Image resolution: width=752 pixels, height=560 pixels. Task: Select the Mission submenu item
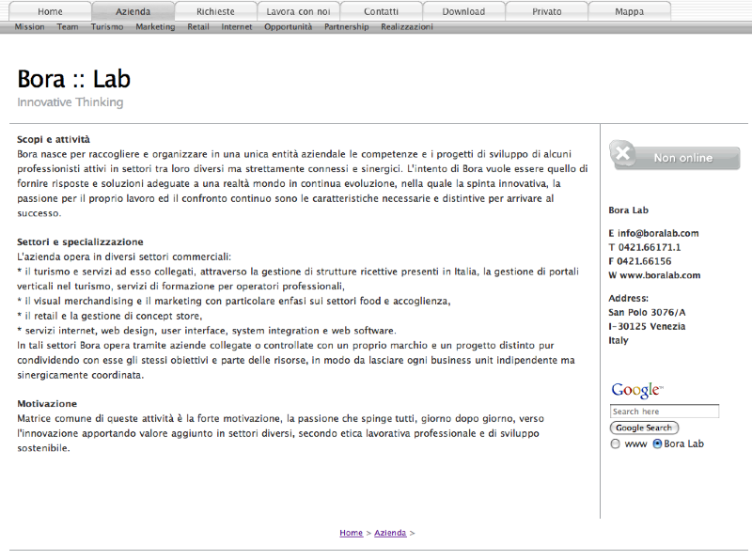(x=29, y=27)
